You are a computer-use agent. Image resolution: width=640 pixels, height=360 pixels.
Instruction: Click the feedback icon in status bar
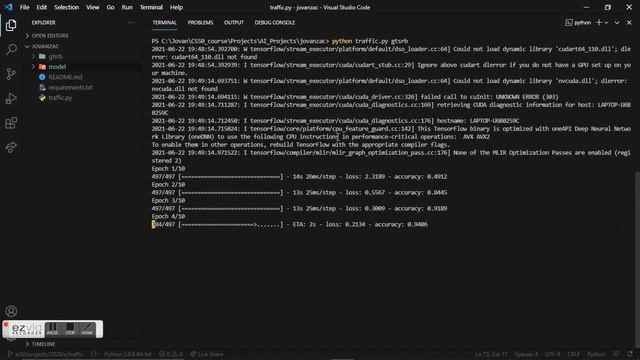[616, 354]
